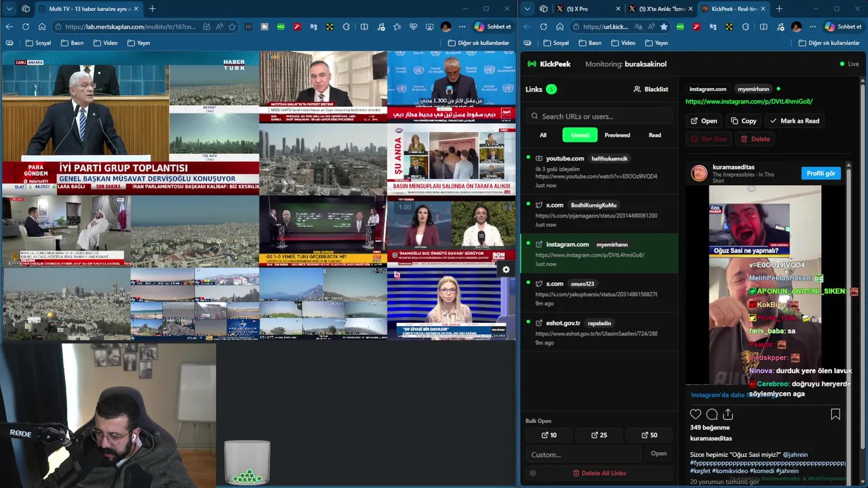Click the Ban User button
The width and height of the screenshot is (868, 488).
(709, 139)
